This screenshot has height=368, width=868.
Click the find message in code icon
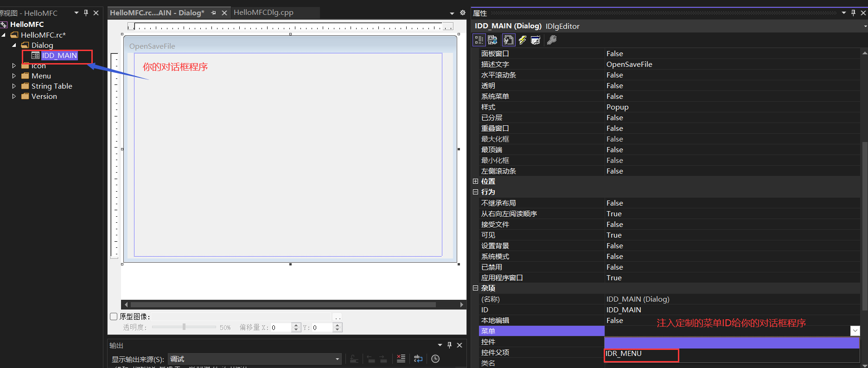pos(354,359)
